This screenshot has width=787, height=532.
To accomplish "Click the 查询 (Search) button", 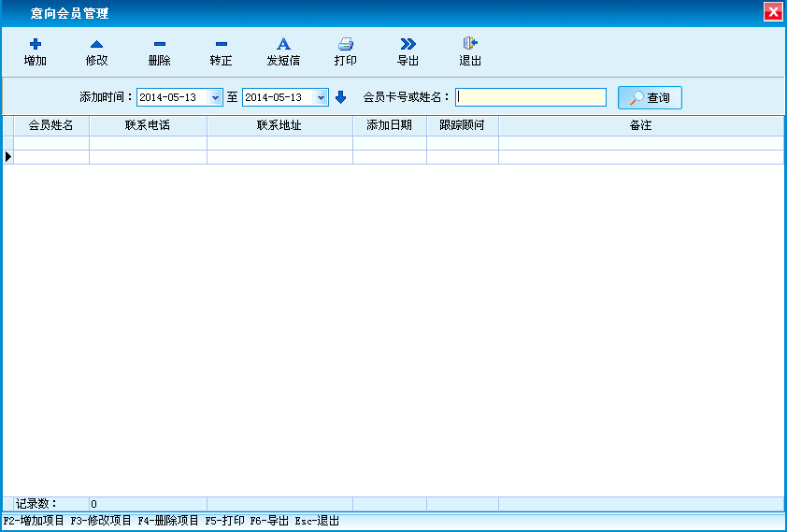I will tap(650, 97).
